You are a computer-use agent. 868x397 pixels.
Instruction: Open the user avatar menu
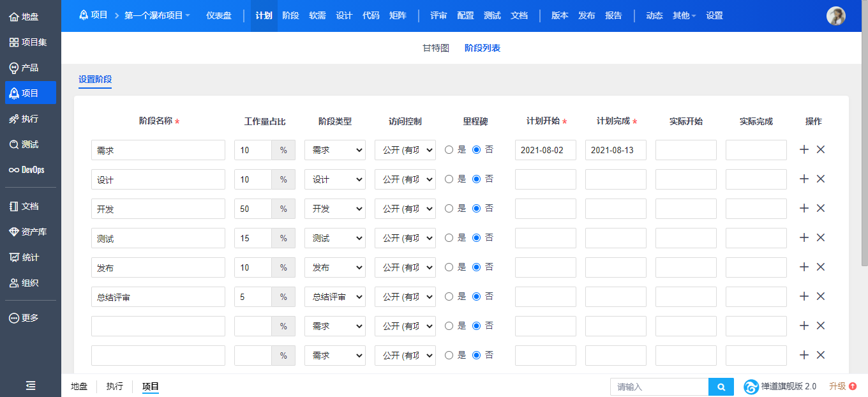[x=835, y=16]
